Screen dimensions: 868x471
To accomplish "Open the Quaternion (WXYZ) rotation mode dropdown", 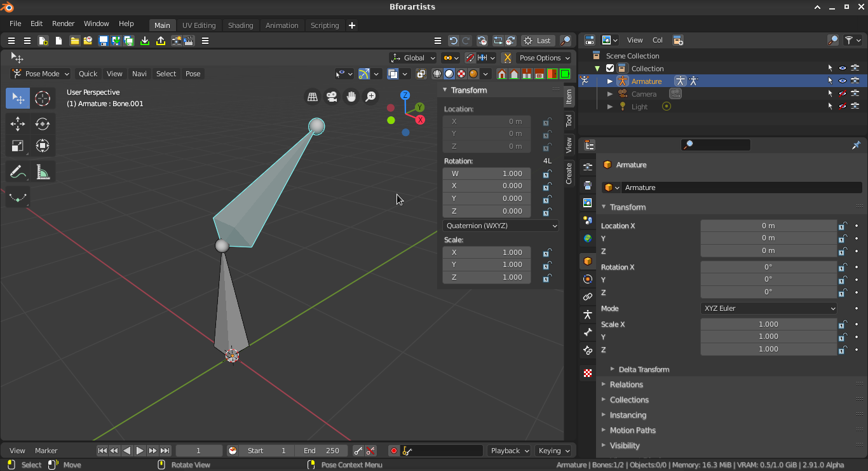I will [x=501, y=226].
